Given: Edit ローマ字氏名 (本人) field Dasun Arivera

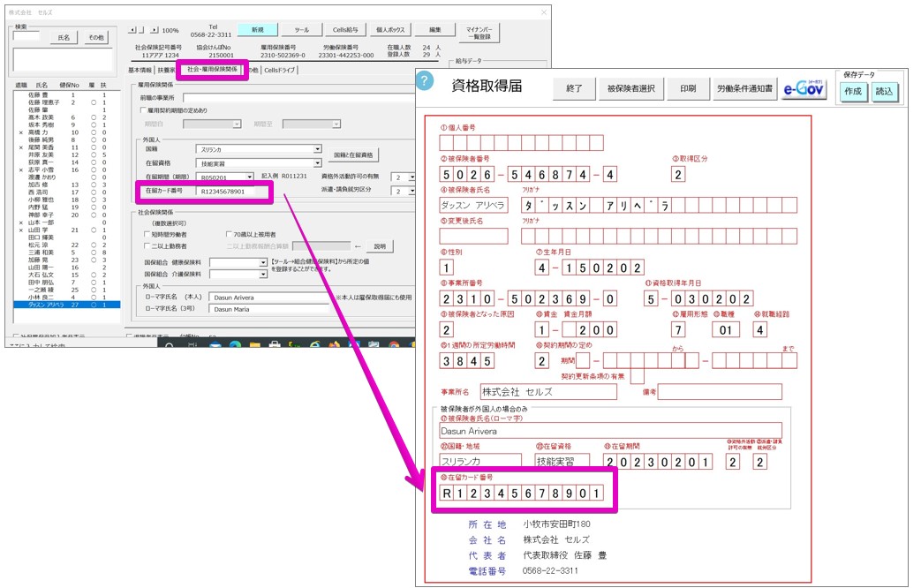Looking at the screenshot, I should click(269, 298).
